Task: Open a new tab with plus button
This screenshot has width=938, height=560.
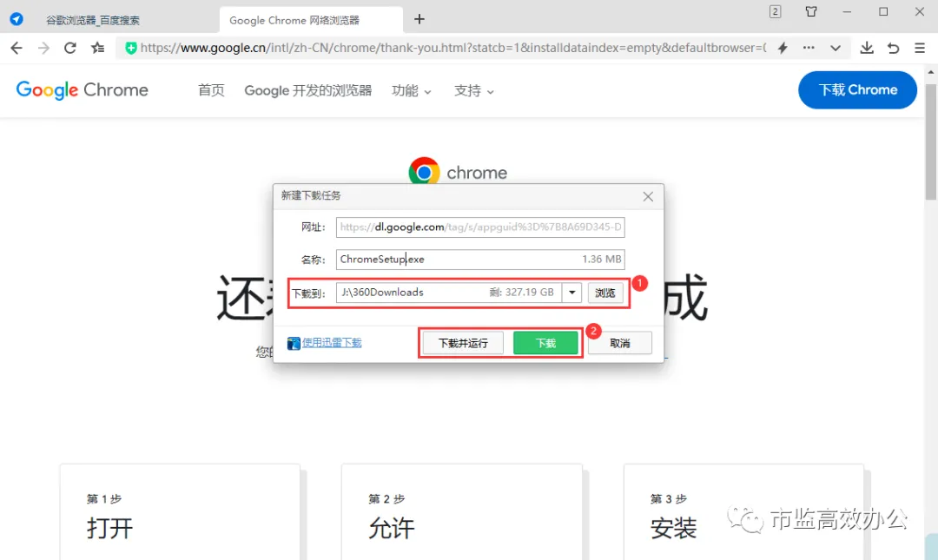Action: [419, 19]
